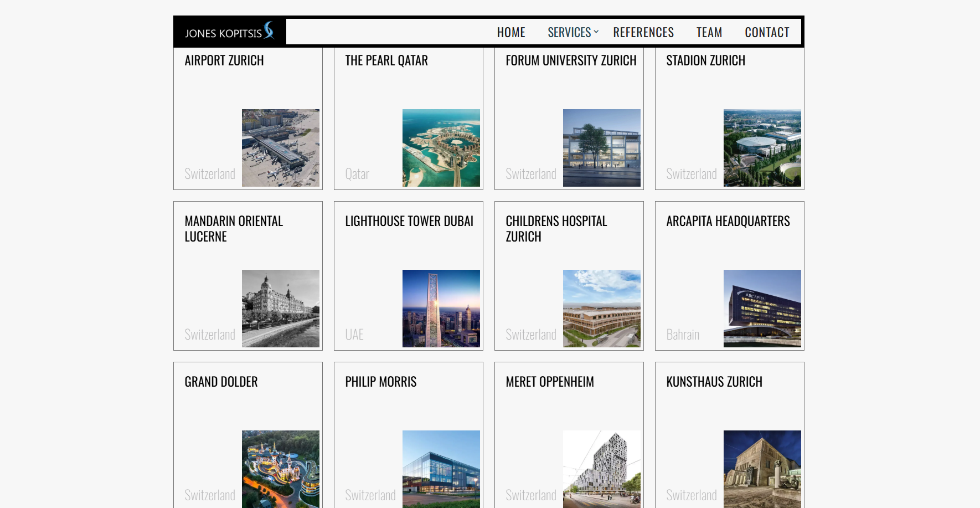The width and height of the screenshot is (980, 508).
Task: Open the Meret Oppenheim project title
Action: click(550, 382)
